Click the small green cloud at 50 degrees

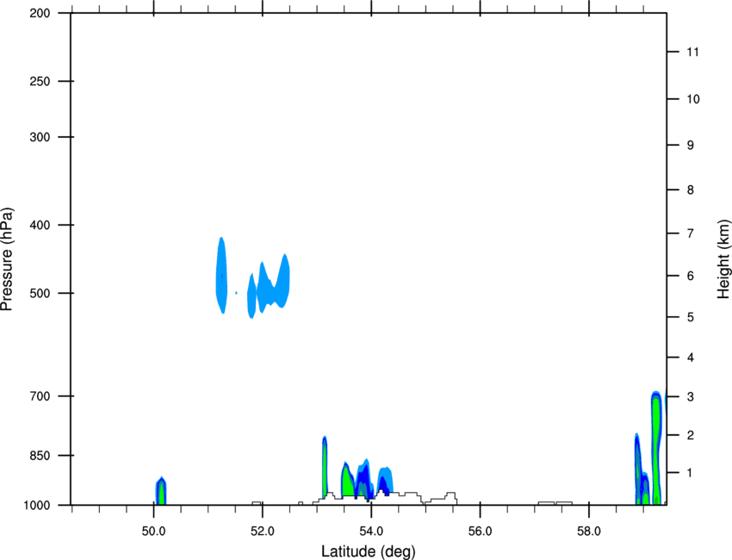161,491
